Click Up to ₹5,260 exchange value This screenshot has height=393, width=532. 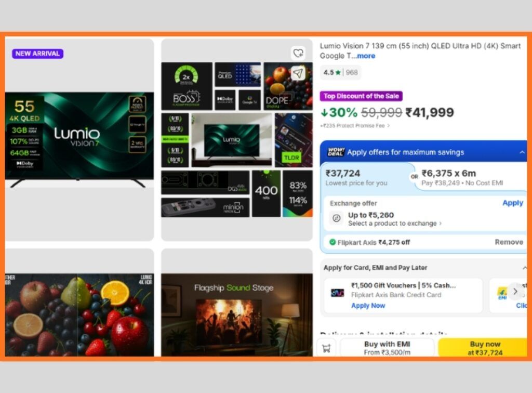371,215
